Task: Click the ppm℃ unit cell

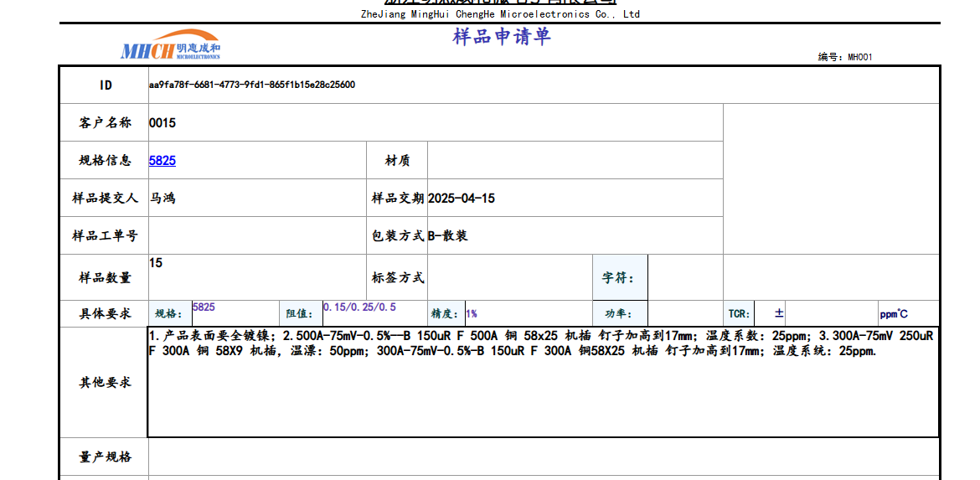Action: [909, 314]
